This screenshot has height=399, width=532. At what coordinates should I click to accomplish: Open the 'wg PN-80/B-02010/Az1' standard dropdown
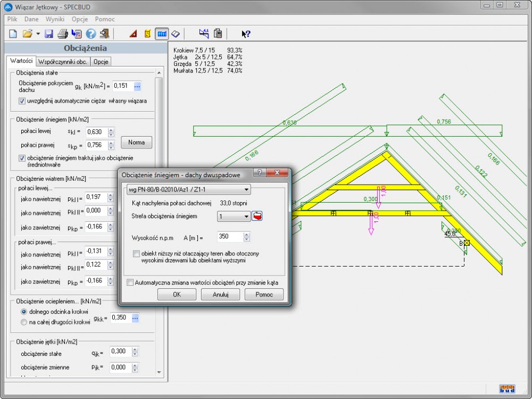point(188,189)
